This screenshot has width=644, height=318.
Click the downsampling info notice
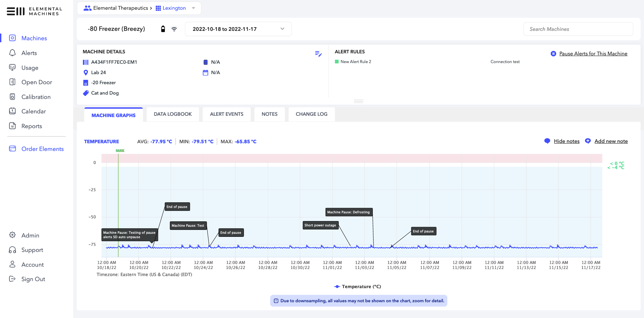[358, 301]
